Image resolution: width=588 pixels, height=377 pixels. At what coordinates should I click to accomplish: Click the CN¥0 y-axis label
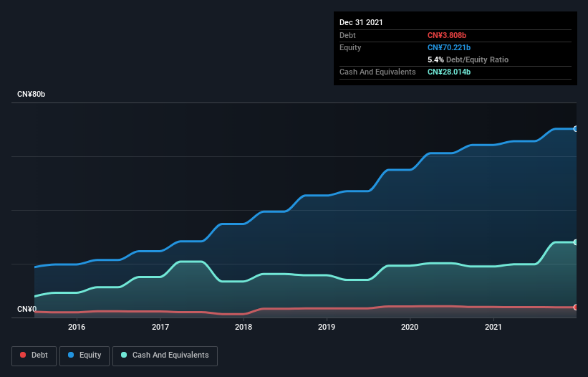coord(27,309)
